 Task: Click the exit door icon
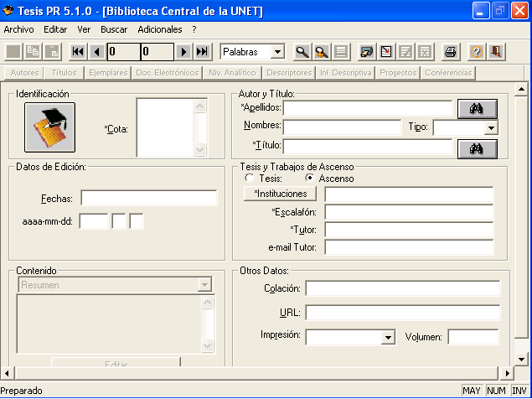[496, 52]
